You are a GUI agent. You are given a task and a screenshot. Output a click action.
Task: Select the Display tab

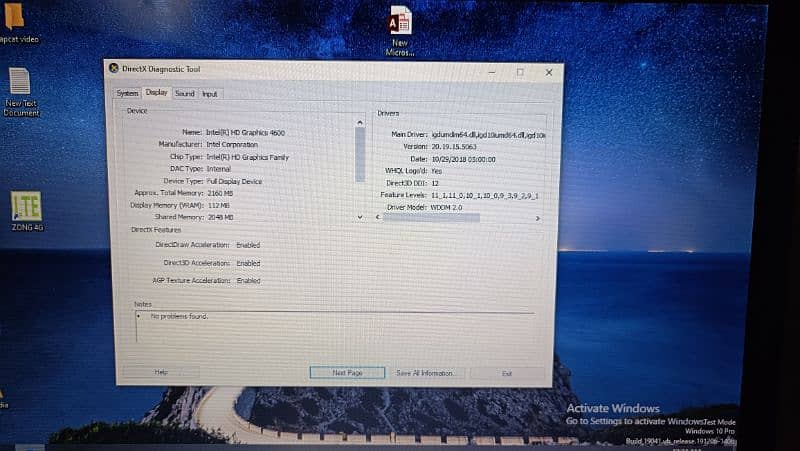156,92
